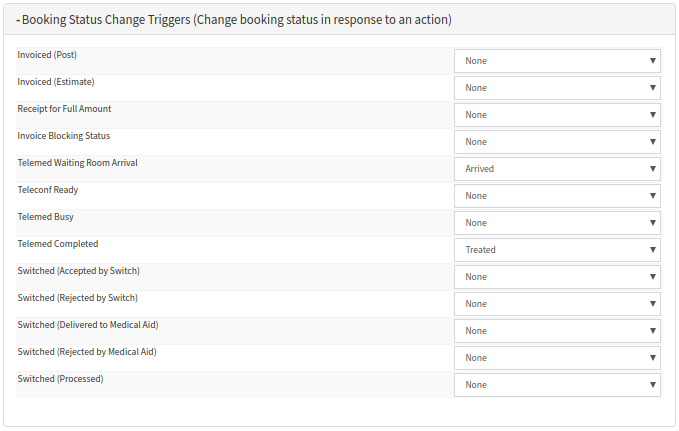Open the Teleconf Ready status dropdown
The image size is (679, 431).
point(557,196)
